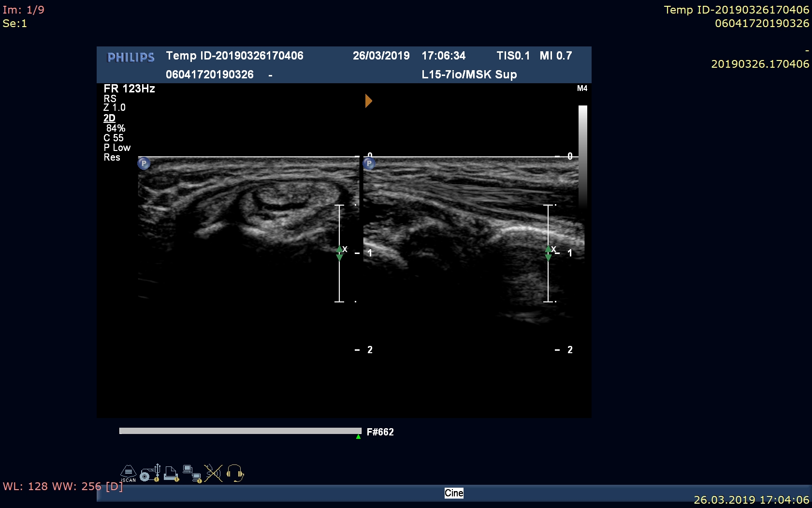Click the F#662 frame number

(380, 432)
